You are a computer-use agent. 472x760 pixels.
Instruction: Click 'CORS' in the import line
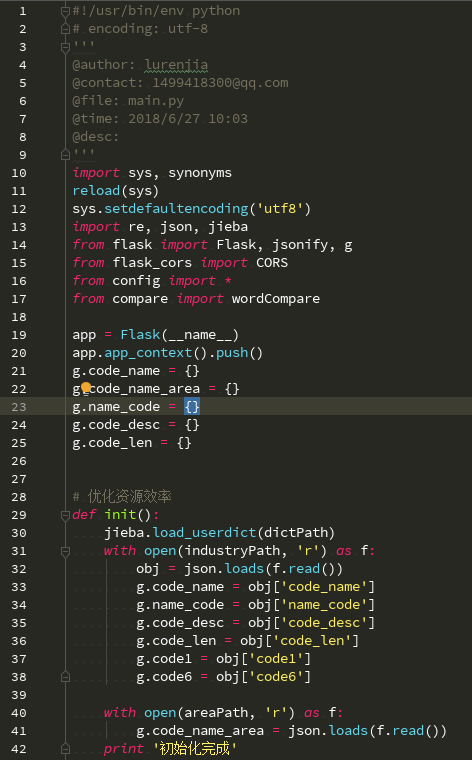tap(272, 263)
